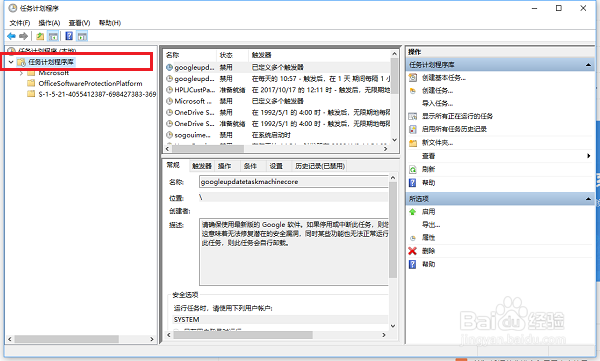Switch to the 条件 tab
Image resolution: width=600 pixels, height=361 pixels.
point(250,166)
